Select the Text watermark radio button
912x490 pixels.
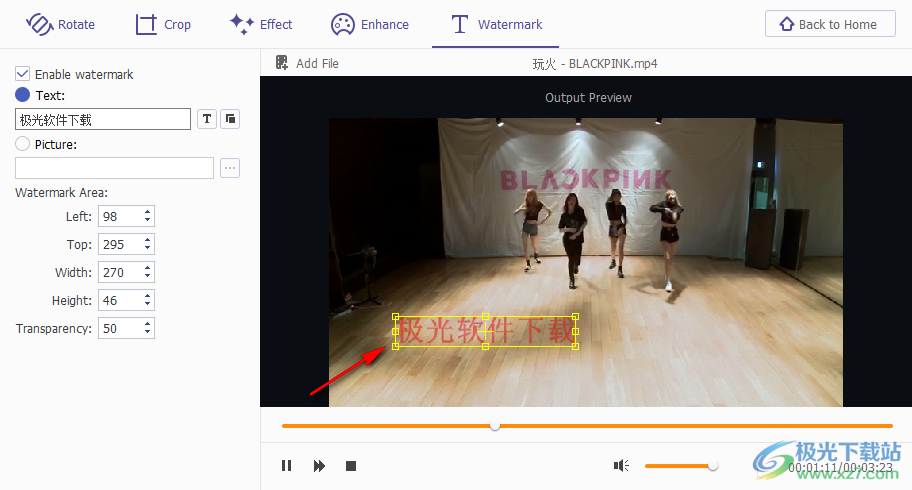pyautogui.click(x=22, y=95)
